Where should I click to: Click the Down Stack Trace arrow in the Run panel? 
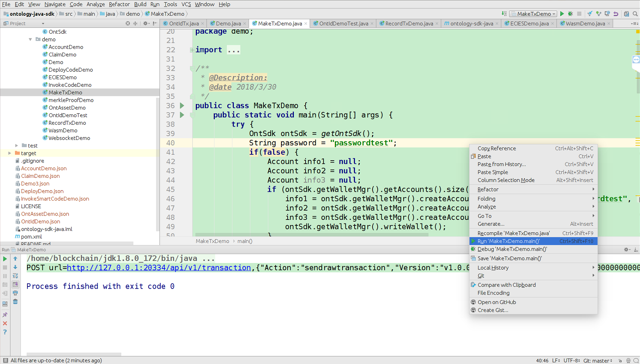(x=15, y=267)
